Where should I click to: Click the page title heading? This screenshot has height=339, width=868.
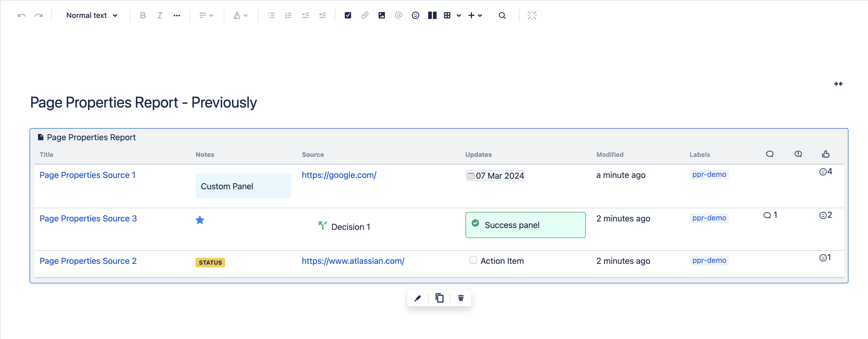point(143,103)
